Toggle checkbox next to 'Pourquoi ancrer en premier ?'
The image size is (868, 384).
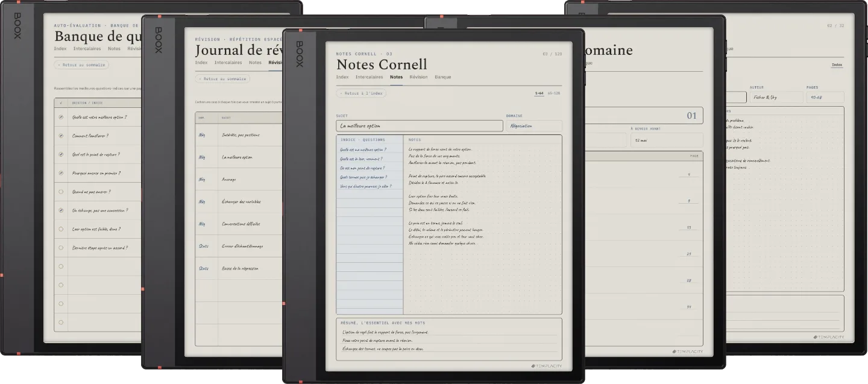click(61, 174)
